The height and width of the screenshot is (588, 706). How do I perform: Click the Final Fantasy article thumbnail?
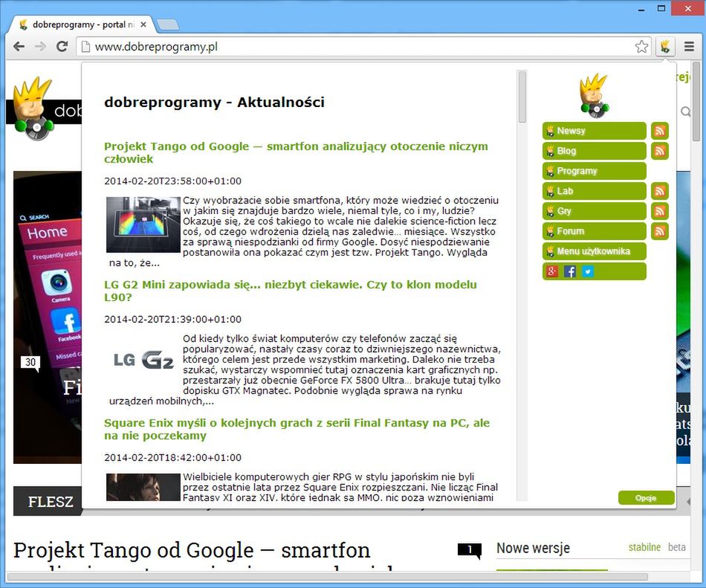click(143, 487)
